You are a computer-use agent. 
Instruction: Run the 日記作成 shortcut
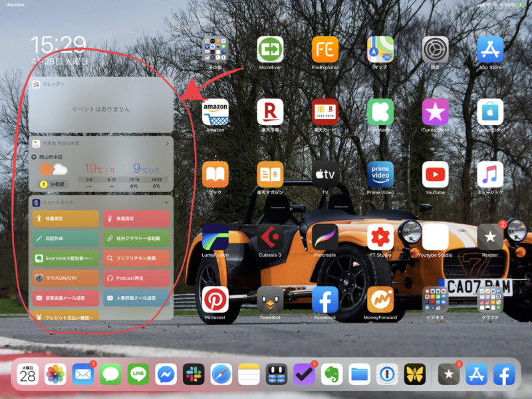coord(65,238)
